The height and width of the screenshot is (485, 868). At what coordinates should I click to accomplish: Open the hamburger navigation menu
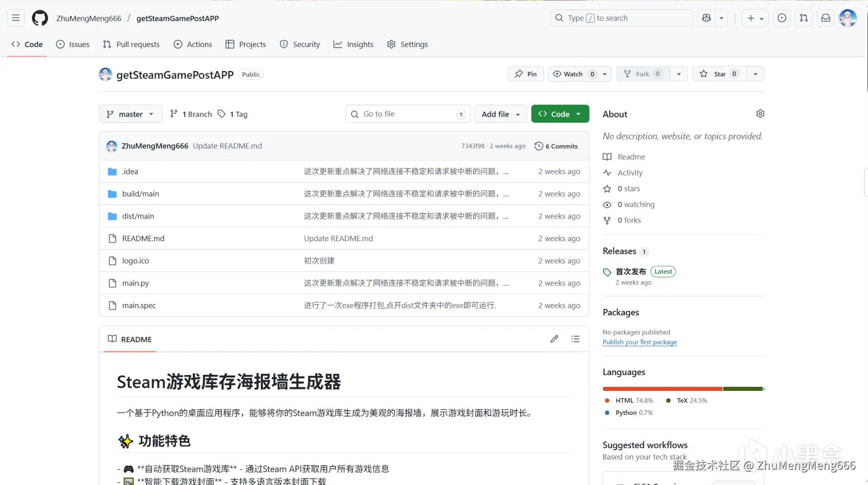click(16, 18)
